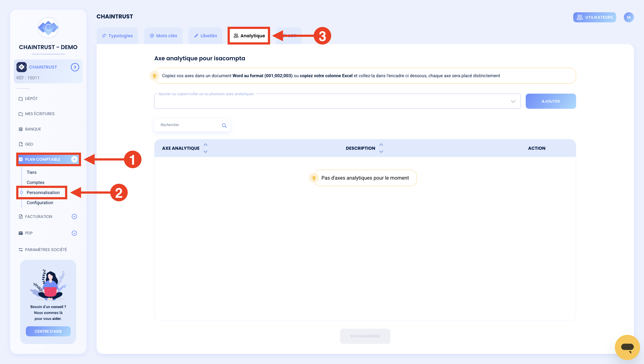Open the UTILISATEURS button
This screenshot has width=644, height=364.
(x=594, y=17)
